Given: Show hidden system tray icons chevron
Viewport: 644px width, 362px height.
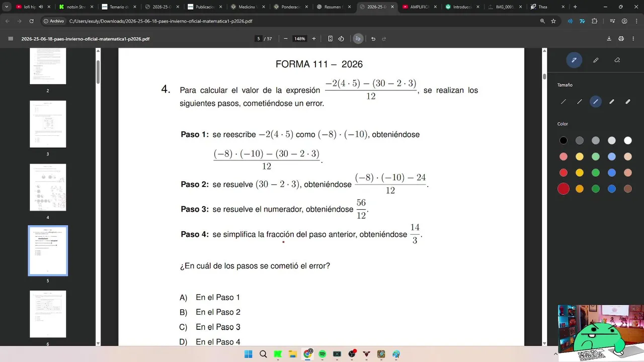Looking at the screenshot, I should point(556,354).
